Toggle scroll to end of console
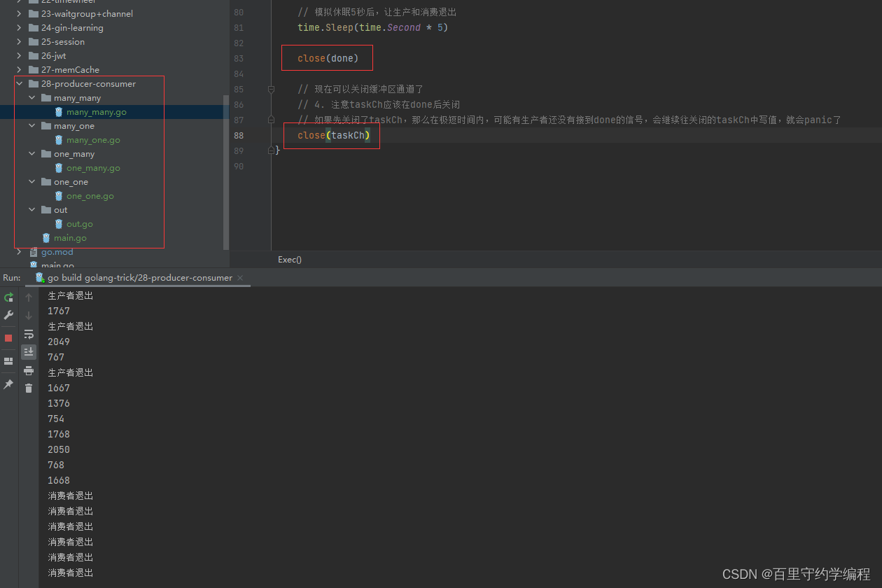 29,351
